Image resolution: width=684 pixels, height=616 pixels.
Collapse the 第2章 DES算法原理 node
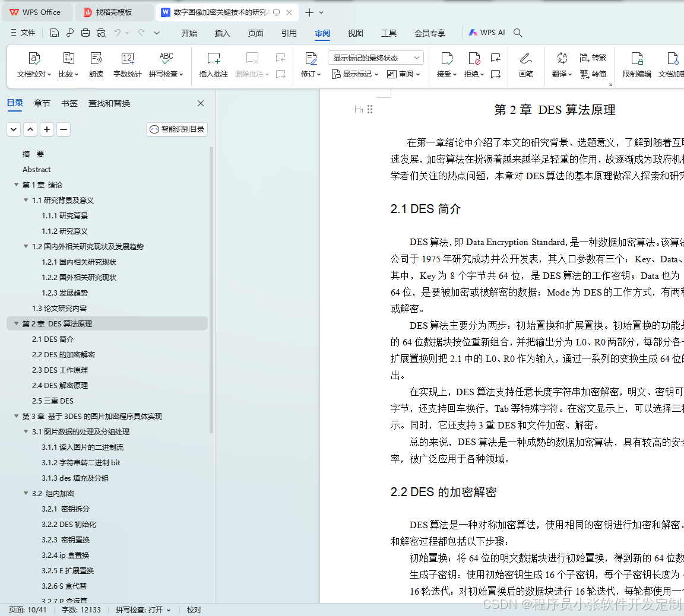pyautogui.click(x=16, y=323)
